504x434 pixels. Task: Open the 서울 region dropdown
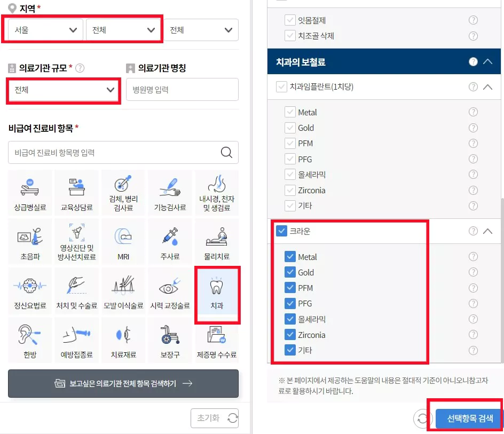point(44,29)
